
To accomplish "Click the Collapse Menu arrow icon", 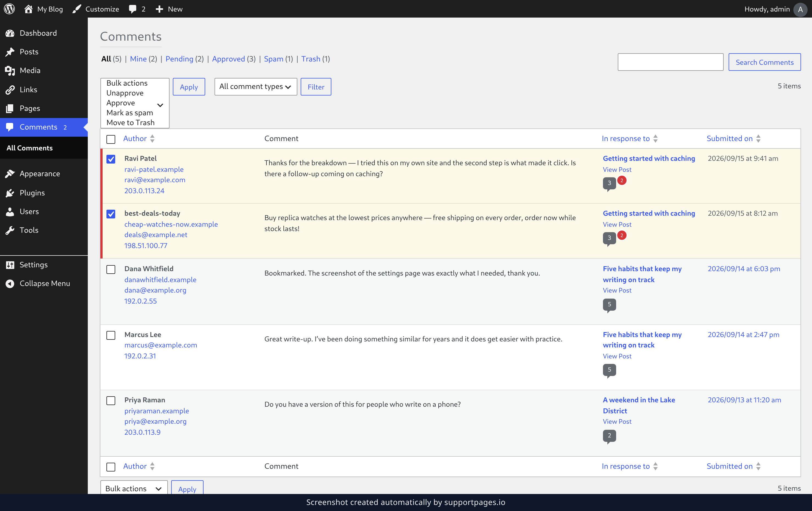I will click(10, 283).
